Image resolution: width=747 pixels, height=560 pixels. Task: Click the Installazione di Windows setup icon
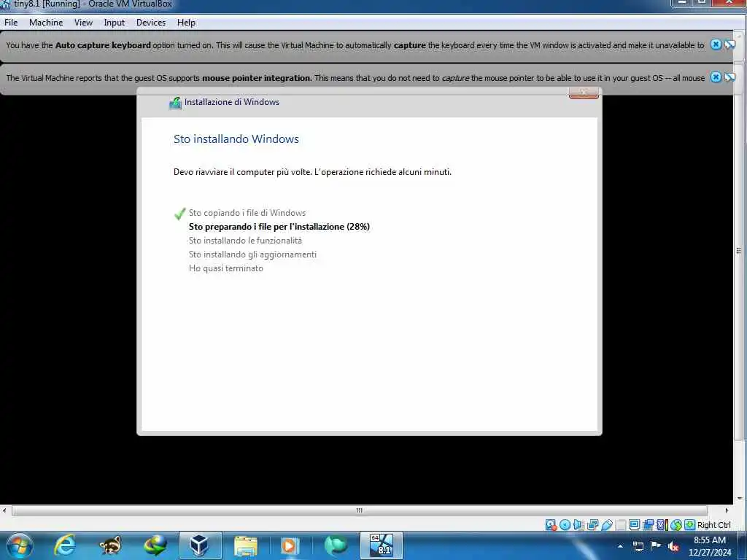coord(175,103)
